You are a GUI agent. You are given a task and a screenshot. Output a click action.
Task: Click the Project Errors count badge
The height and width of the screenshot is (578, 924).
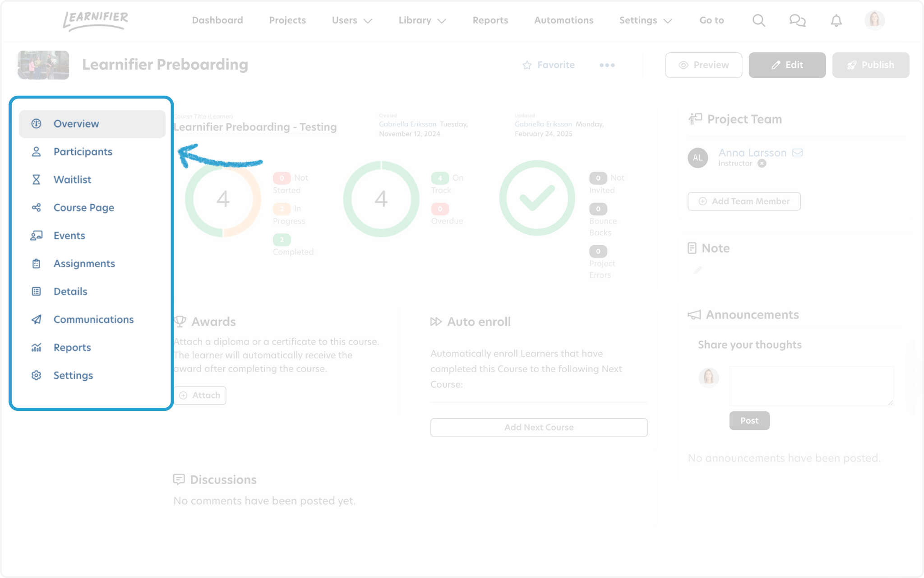[x=598, y=251]
